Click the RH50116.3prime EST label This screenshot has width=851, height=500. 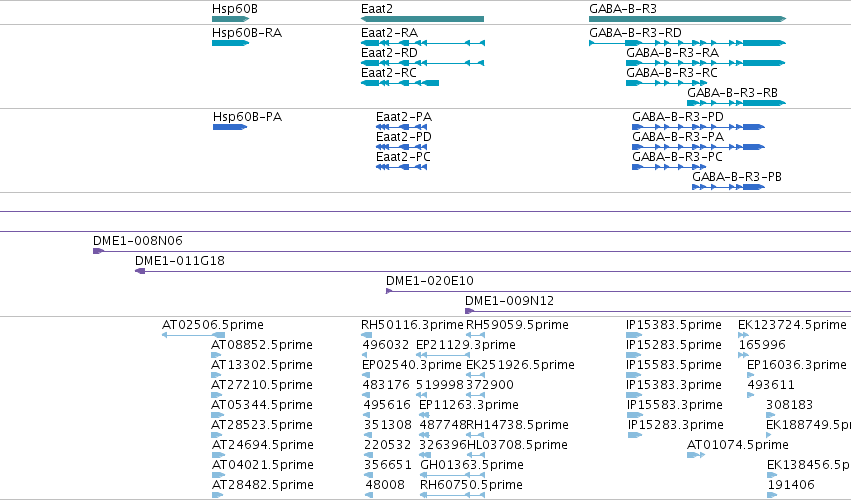click(x=412, y=325)
